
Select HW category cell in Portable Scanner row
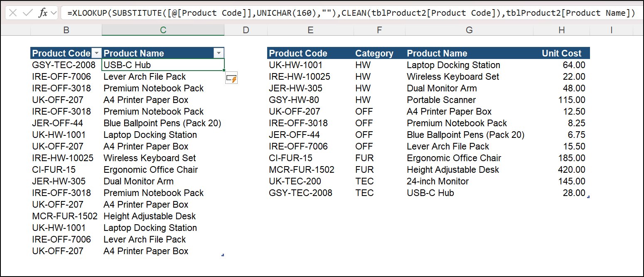(x=379, y=100)
